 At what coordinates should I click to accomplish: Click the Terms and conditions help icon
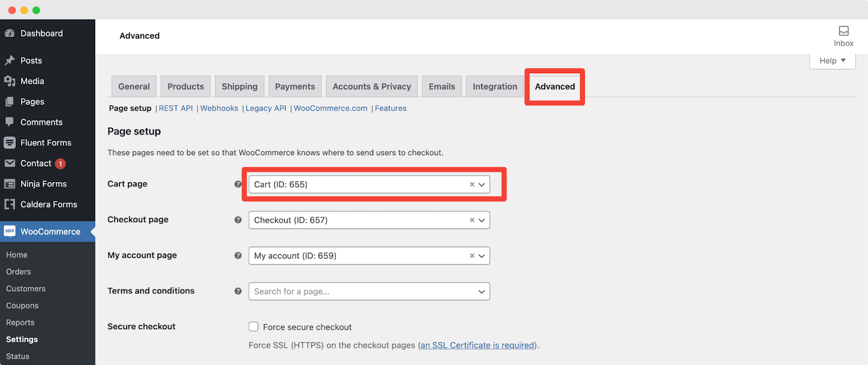click(238, 291)
